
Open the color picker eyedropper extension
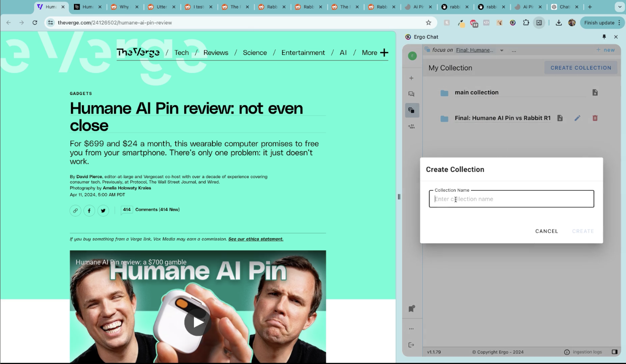(x=461, y=23)
